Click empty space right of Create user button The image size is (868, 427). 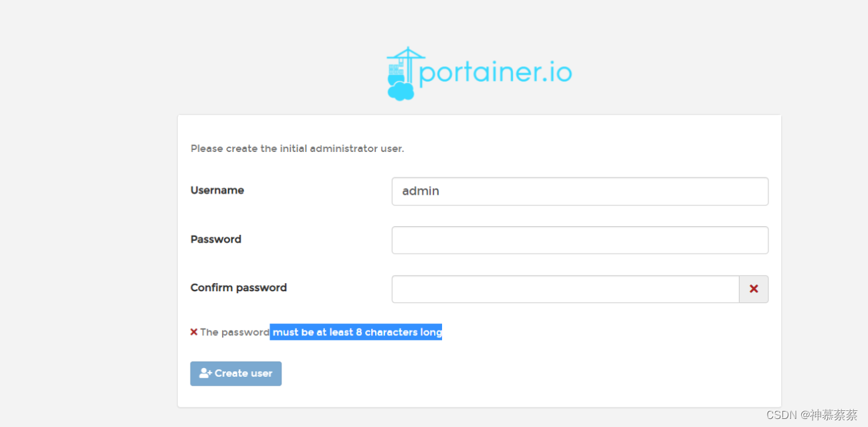click(468, 373)
